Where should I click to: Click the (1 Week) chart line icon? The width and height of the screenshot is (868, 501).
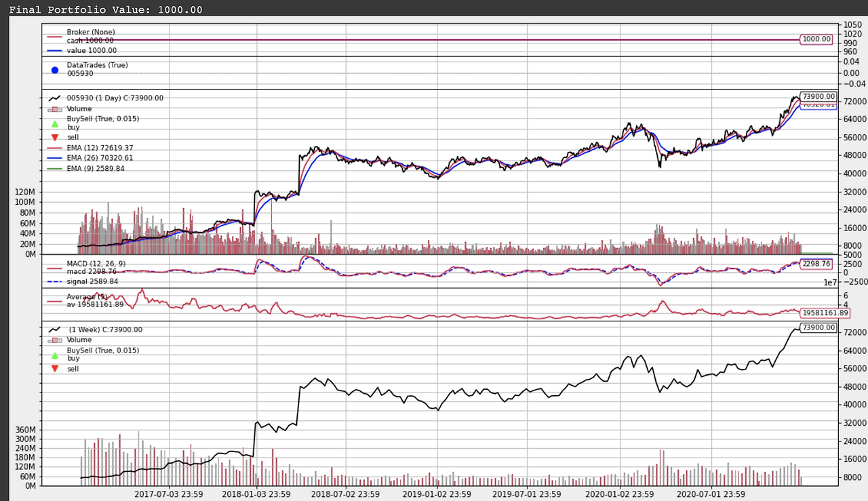coord(53,329)
